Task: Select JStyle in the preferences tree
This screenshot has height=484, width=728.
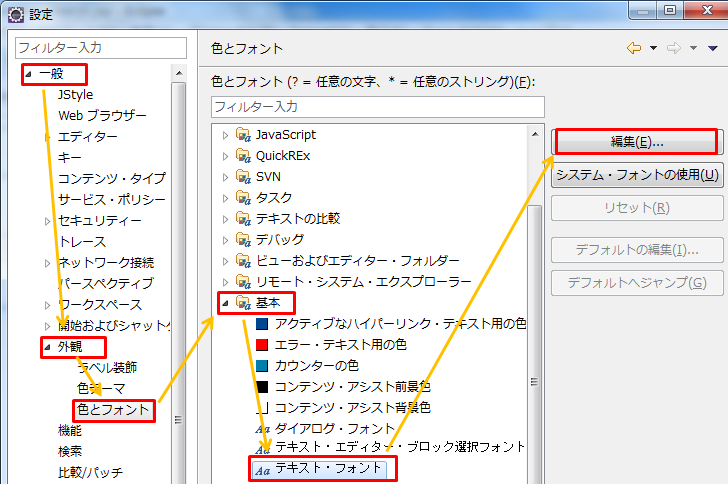Action: click(x=75, y=95)
